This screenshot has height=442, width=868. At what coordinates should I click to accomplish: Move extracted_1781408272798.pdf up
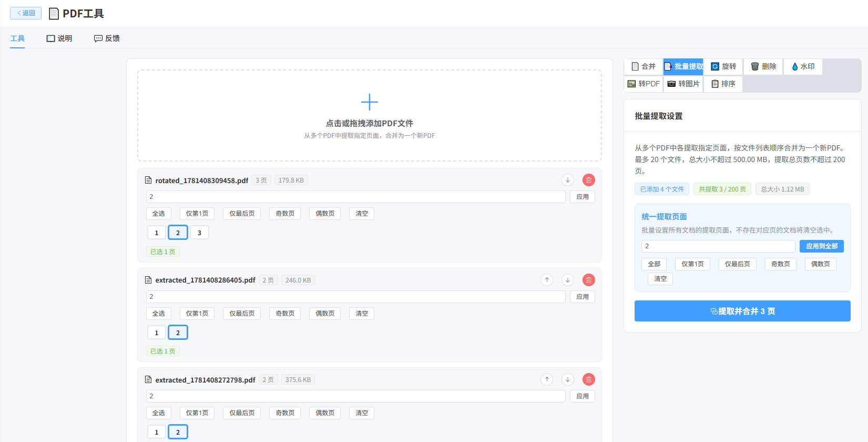click(547, 379)
